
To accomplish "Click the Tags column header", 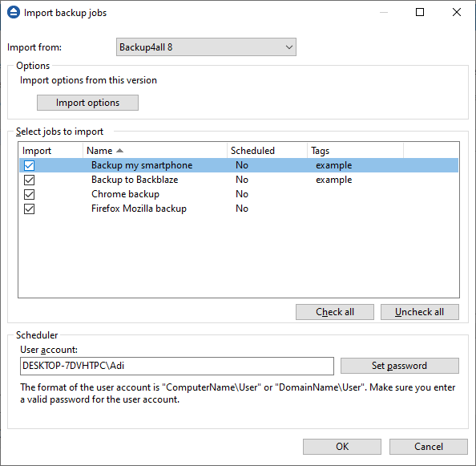I will pos(355,151).
